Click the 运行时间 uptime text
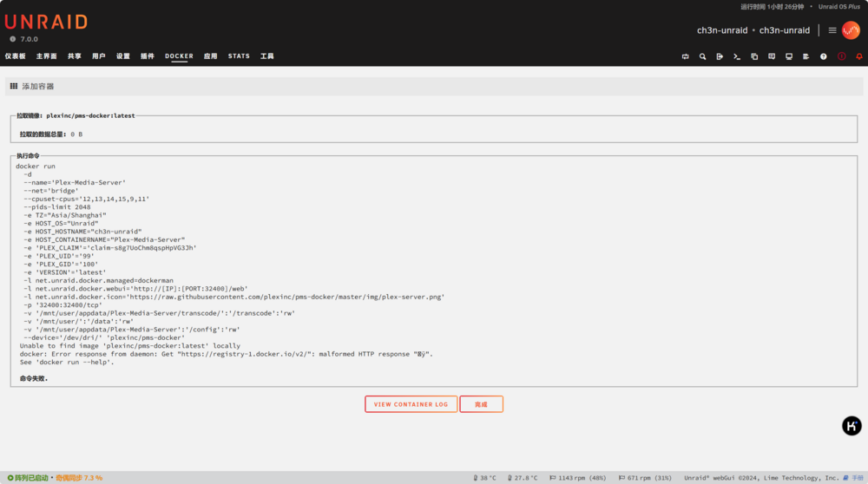This screenshot has height=484, width=868. tap(773, 7)
